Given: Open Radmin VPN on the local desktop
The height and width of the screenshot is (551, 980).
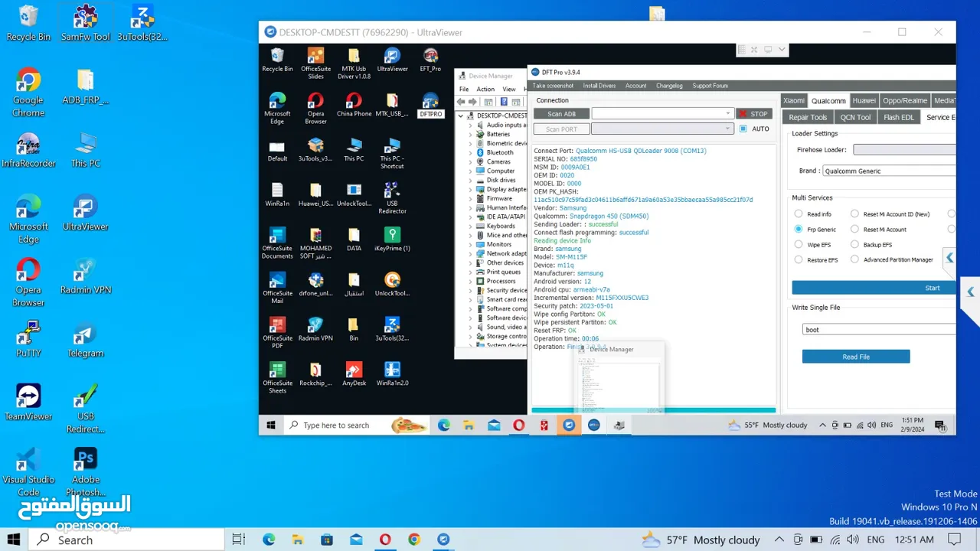Looking at the screenshot, I should click(85, 276).
